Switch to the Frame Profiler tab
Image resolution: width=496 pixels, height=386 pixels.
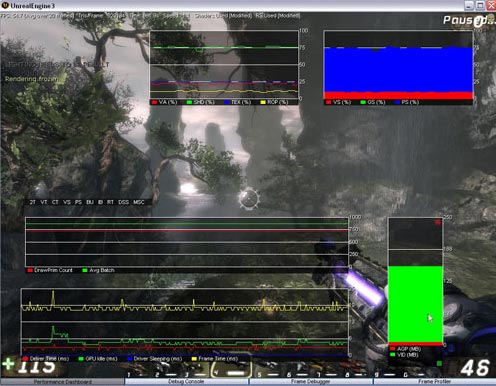(434, 382)
